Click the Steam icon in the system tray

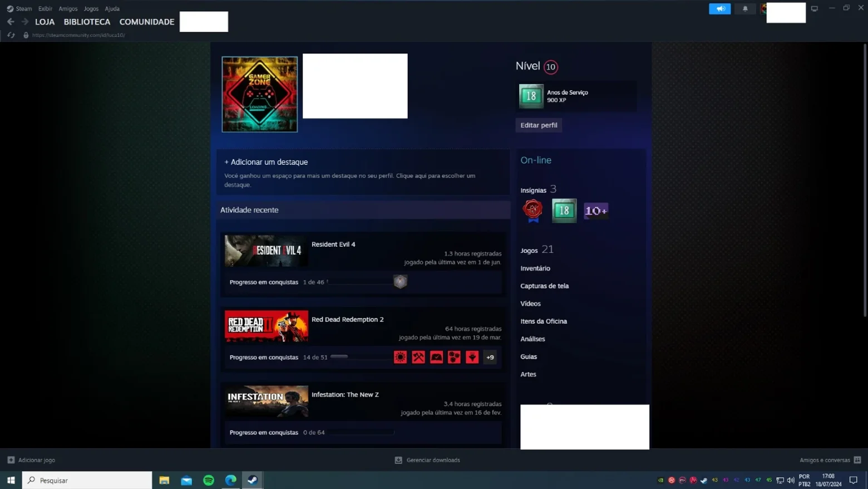pyautogui.click(x=704, y=480)
